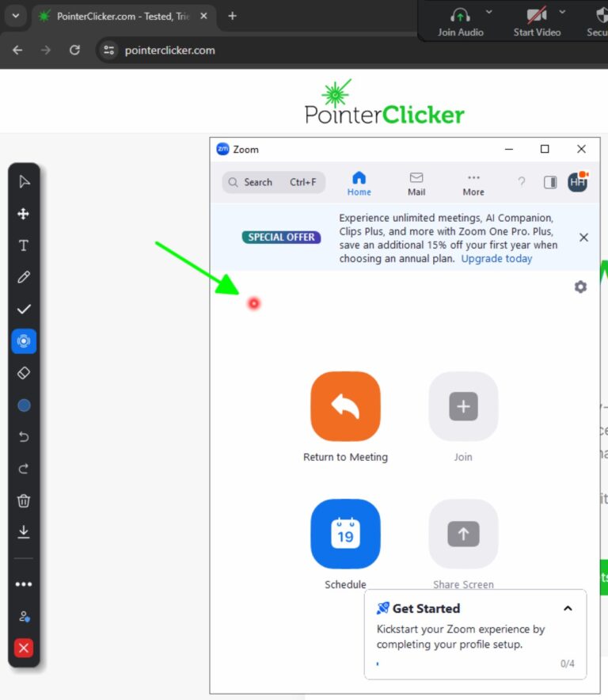Toggle the Zoom side panel icon
Screen dimensions: 608x700
550,182
